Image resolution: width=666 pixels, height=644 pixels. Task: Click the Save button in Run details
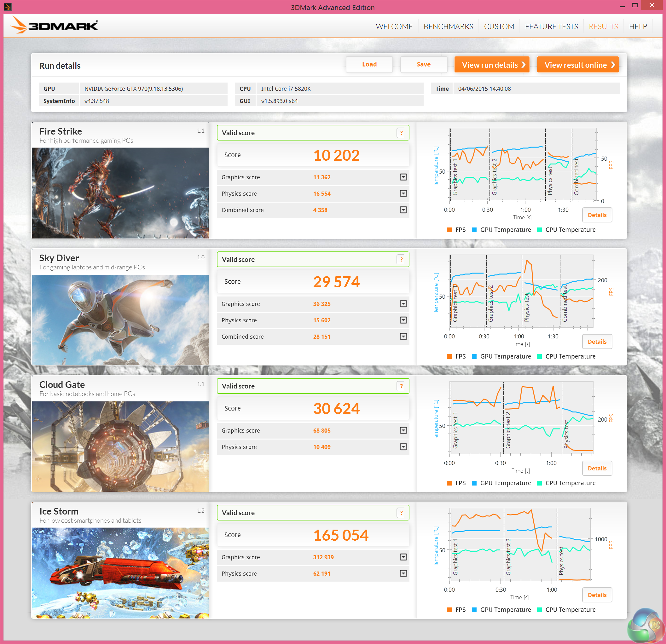[423, 65]
